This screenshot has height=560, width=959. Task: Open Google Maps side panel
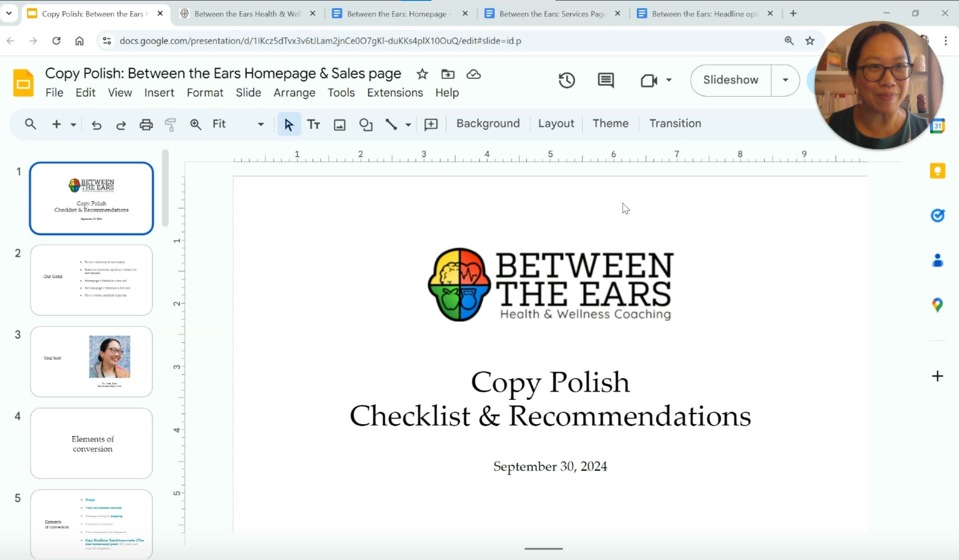938,305
